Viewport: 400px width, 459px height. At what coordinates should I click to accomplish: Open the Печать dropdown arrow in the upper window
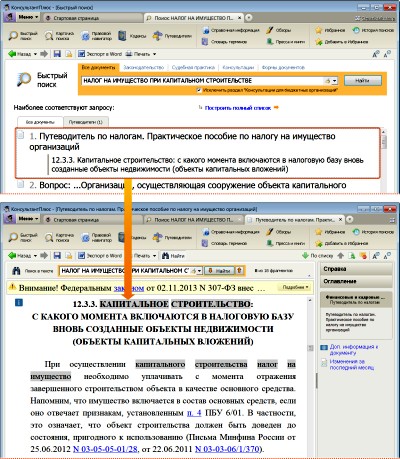point(154,54)
